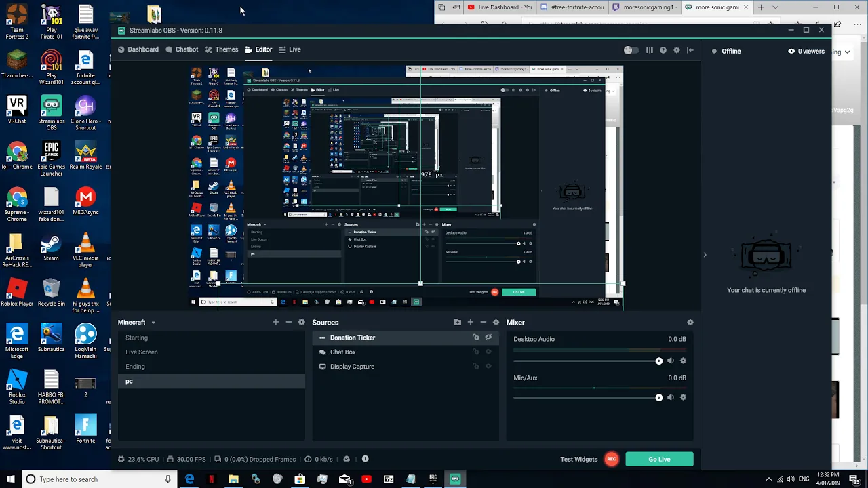
Task: Open the tab list dropdown in browser
Action: coord(775,7)
